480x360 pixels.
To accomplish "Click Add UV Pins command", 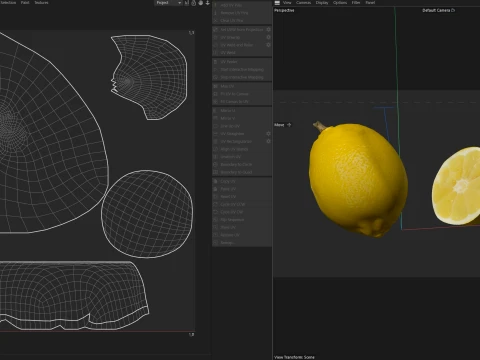I will click(242, 5).
